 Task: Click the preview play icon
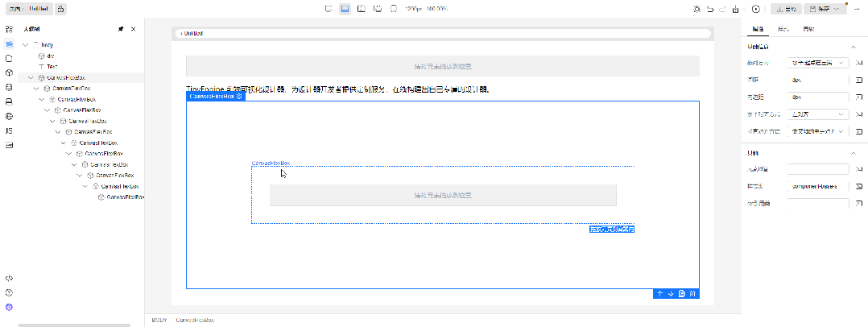point(756,9)
